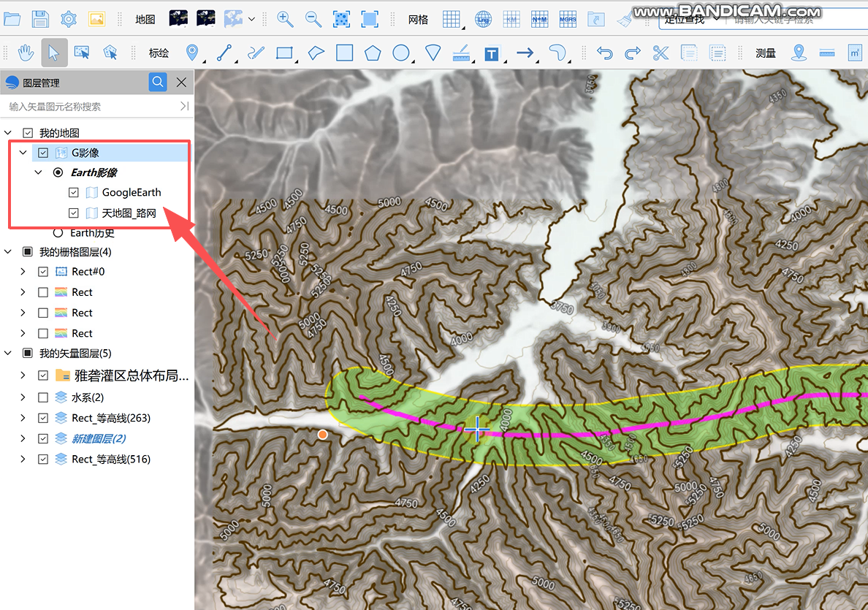Select the rectangle selection tool
The image size is (868, 610).
[x=82, y=53]
